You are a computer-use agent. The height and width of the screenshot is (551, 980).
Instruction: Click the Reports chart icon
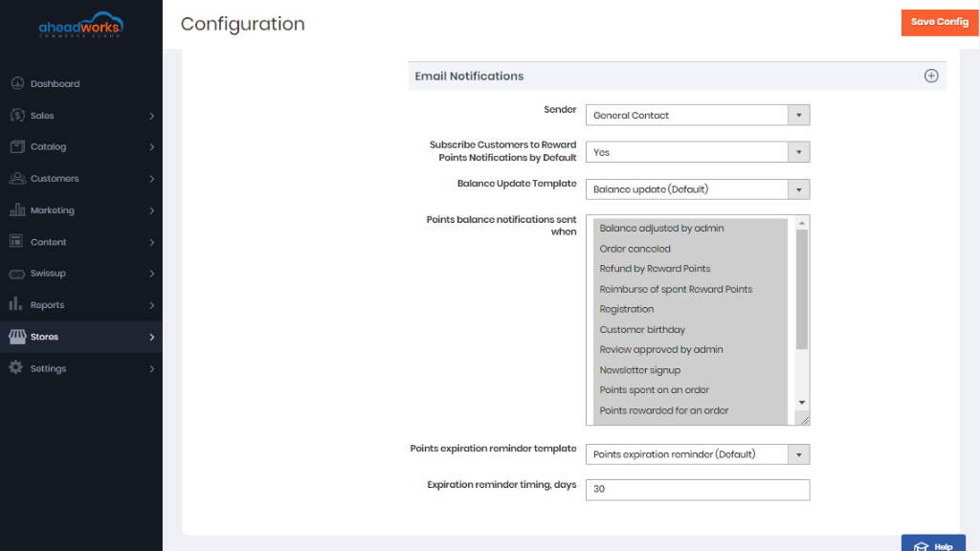coord(15,303)
